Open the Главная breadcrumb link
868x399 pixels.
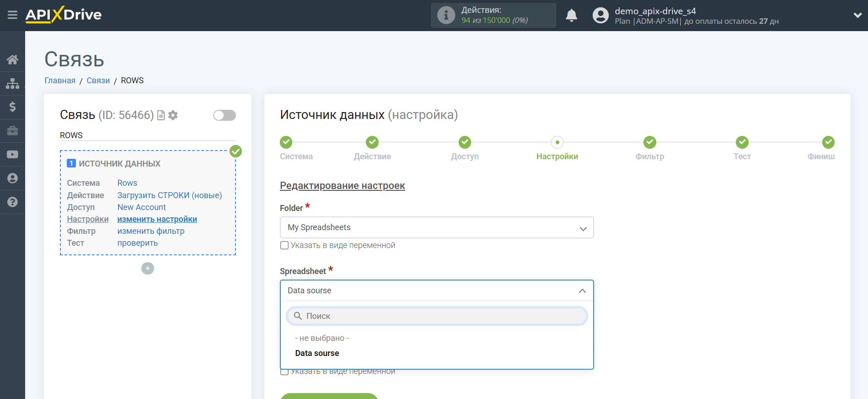(60, 81)
